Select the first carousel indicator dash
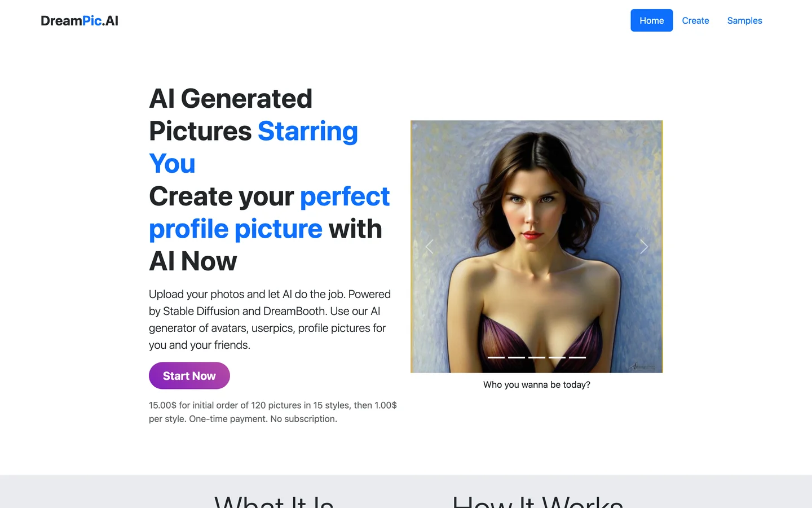 [x=496, y=357]
